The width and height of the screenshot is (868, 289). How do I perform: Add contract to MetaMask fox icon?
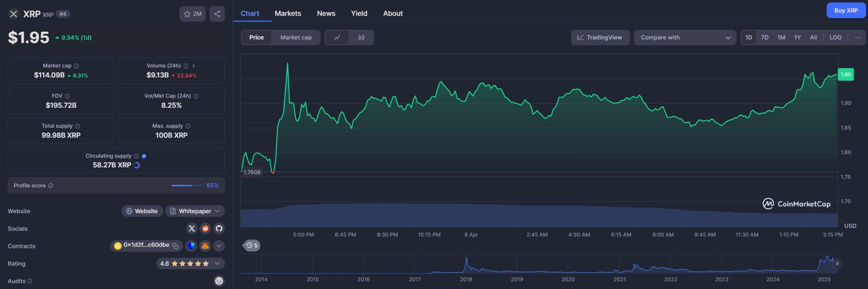click(x=205, y=246)
